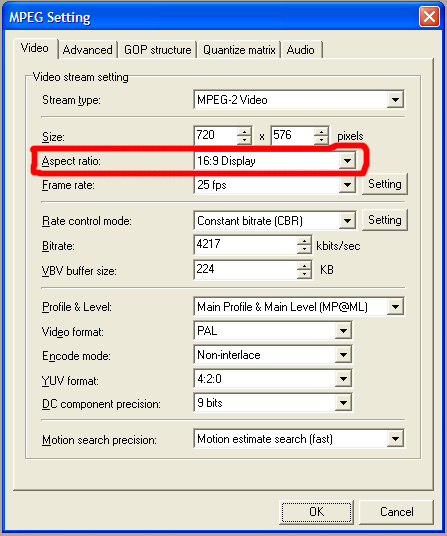The width and height of the screenshot is (447, 536).
Task: Click Setting button beside Frame rate
Action: click(x=385, y=184)
